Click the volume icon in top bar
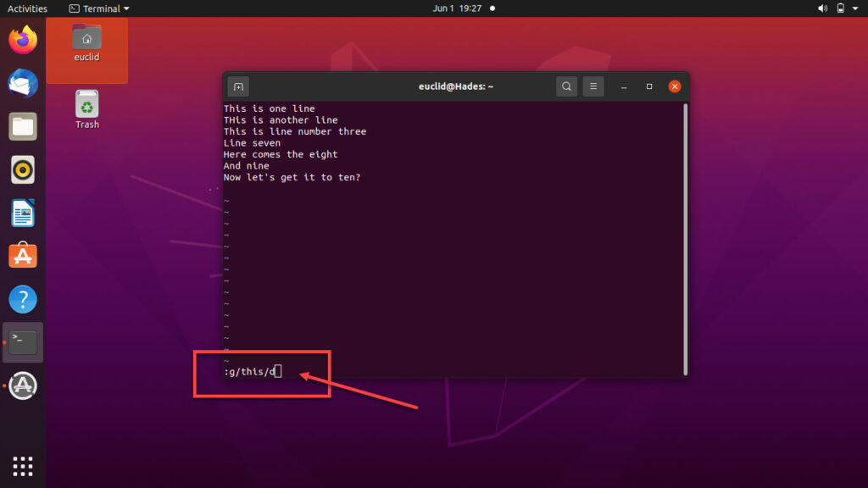Image resolution: width=868 pixels, height=488 pixels. tap(822, 8)
